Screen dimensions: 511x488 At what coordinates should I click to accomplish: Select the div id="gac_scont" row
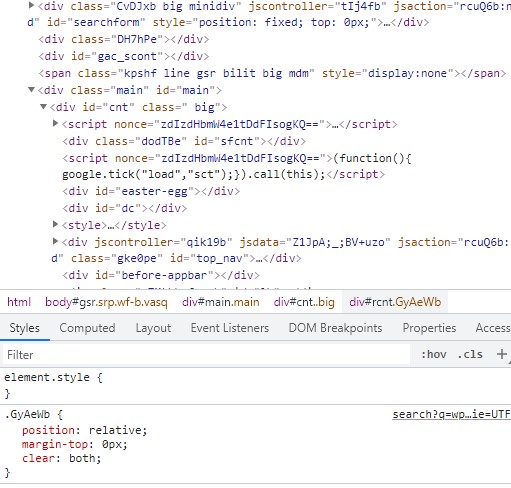[124, 56]
